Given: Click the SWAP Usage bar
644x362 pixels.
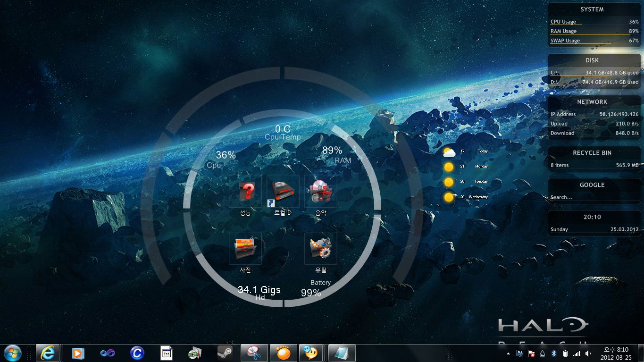Looking at the screenshot, I should pos(594,41).
